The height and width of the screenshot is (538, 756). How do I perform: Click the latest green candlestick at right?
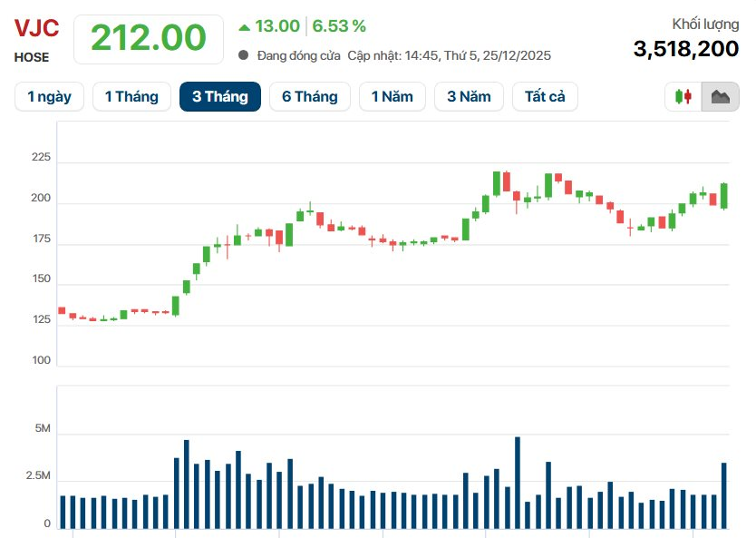pyautogui.click(x=724, y=196)
